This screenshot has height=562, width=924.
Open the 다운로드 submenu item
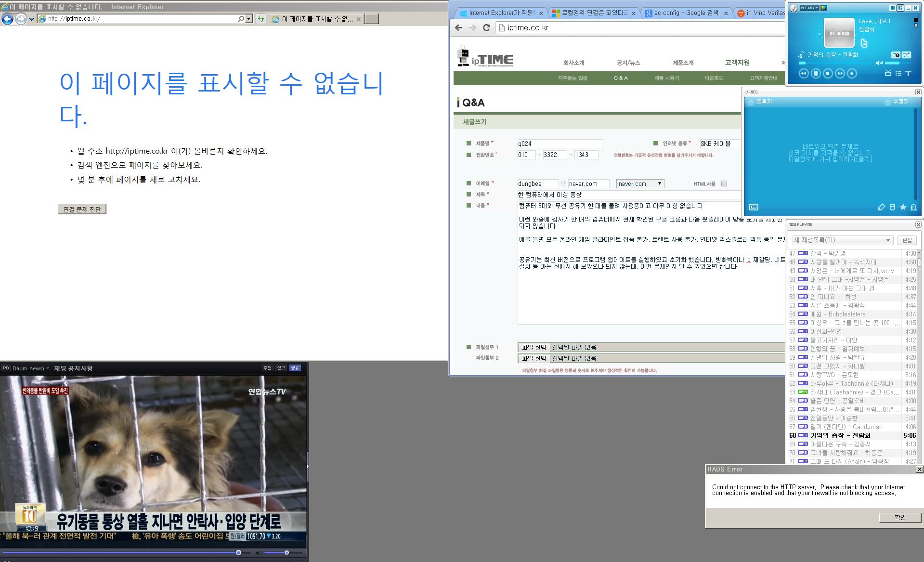click(x=714, y=78)
